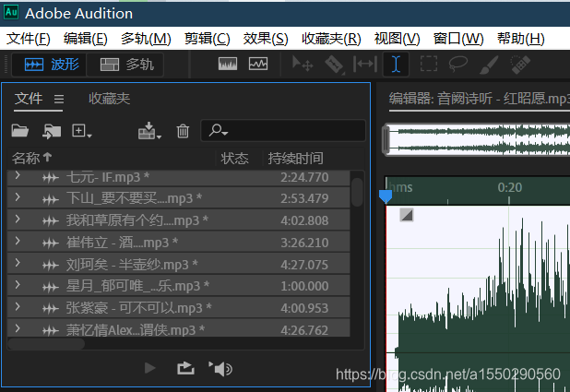Open the 编辑(E) menu
Viewport: 570px width, 392px height.
point(86,38)
